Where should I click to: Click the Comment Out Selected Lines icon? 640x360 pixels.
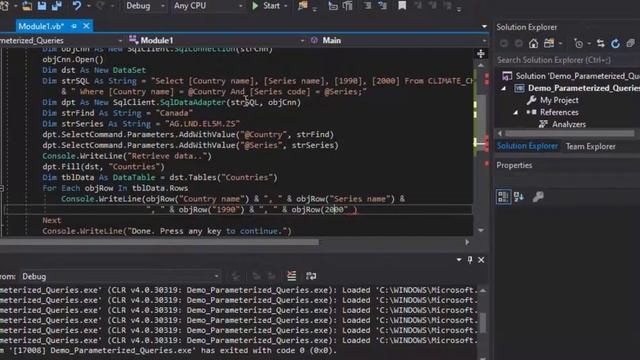(x=368, y=6)
